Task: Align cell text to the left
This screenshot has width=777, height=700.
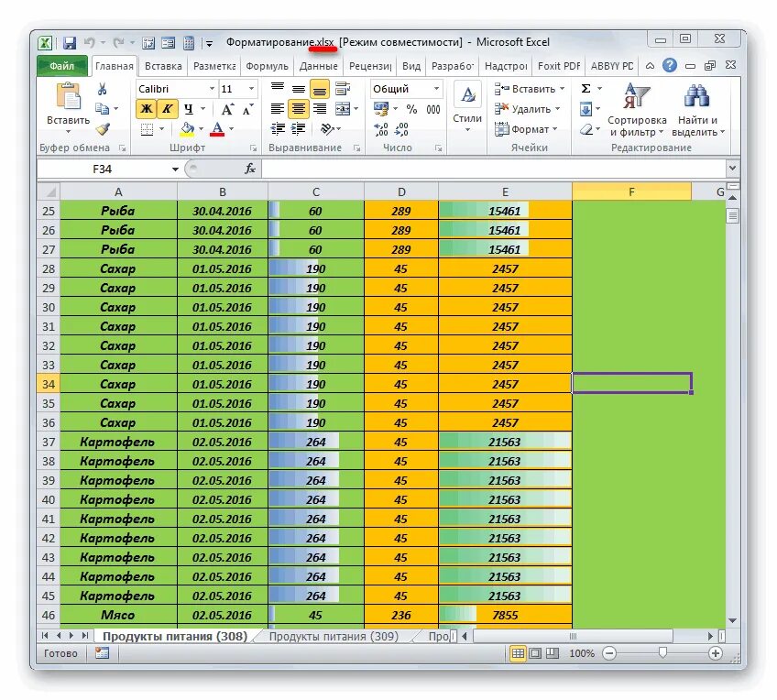Action: (278, 109)
